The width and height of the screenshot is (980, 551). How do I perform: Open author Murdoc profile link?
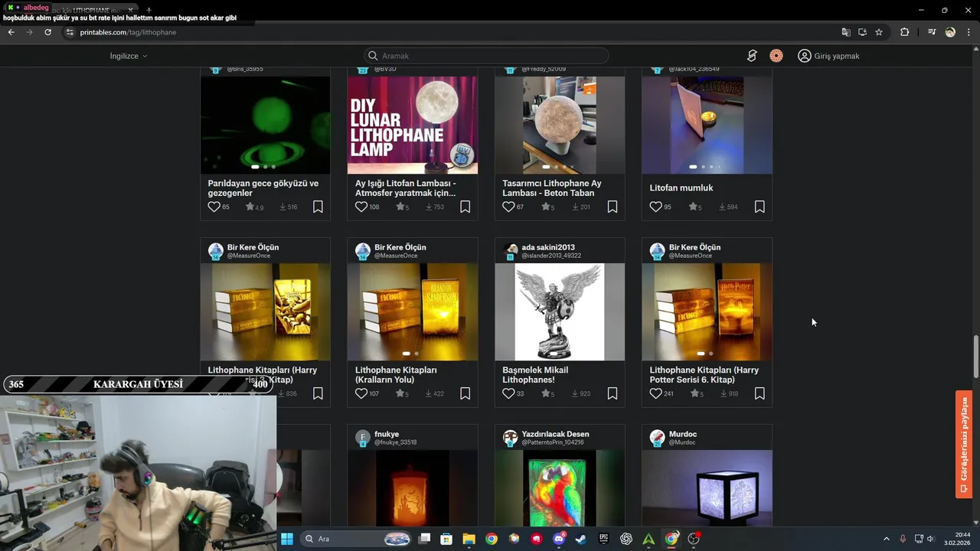pos(683,434)
